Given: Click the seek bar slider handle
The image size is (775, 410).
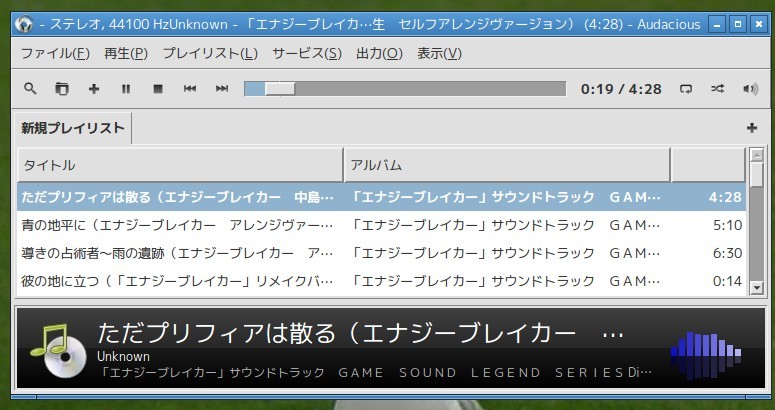Looking at the screenshot, I should (x=280, y=89).
